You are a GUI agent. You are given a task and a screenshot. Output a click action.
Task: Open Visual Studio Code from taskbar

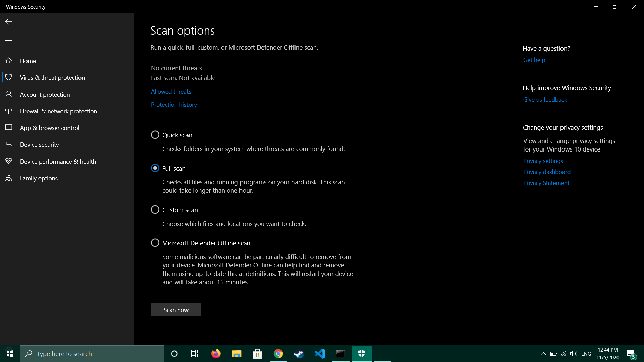point(320,354)
